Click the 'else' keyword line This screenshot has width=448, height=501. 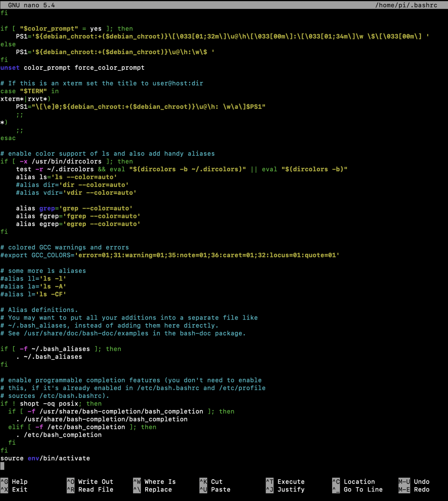8,44
